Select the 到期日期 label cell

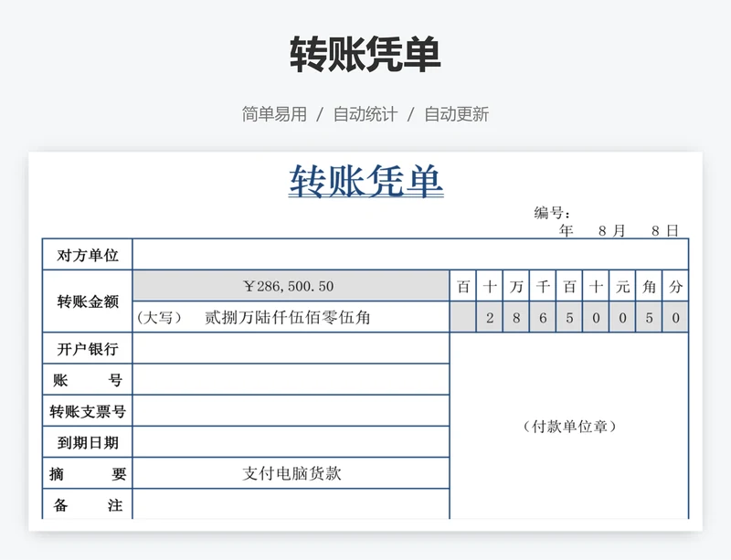(x=88, y=442)
